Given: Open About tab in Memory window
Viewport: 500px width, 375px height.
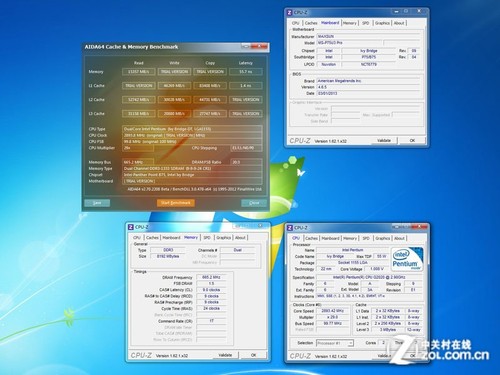Looking at the screenshot, I should (x=240, y=238).
